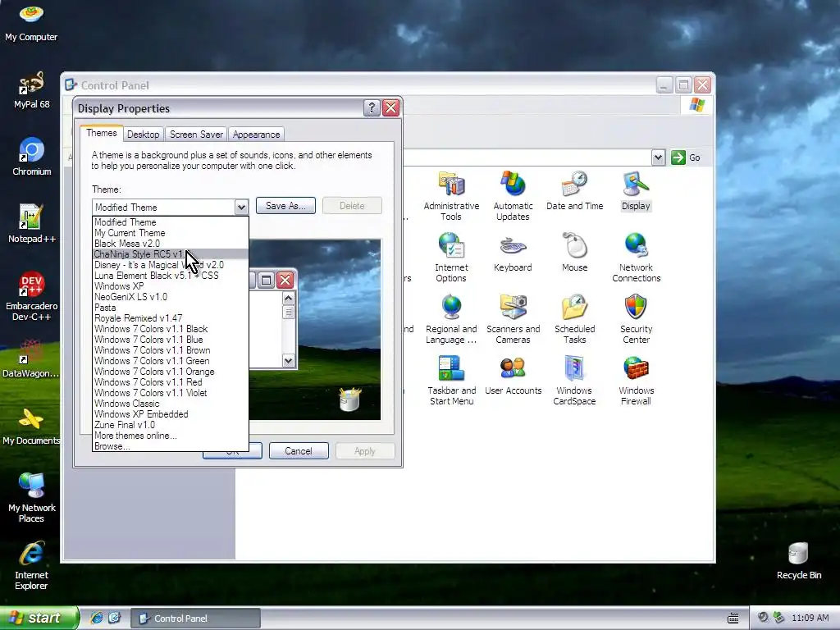Open the Keyboard settings icon
This screenshot has height=630, width=840.
pos(513,253)
